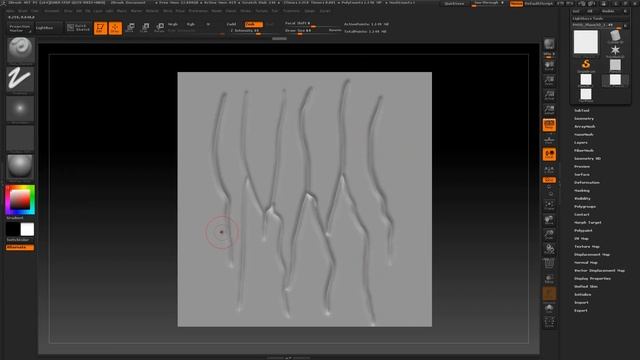Click the Transp transparency icon
The width and height of the screenshot is (640, 360).
(549, 279)
